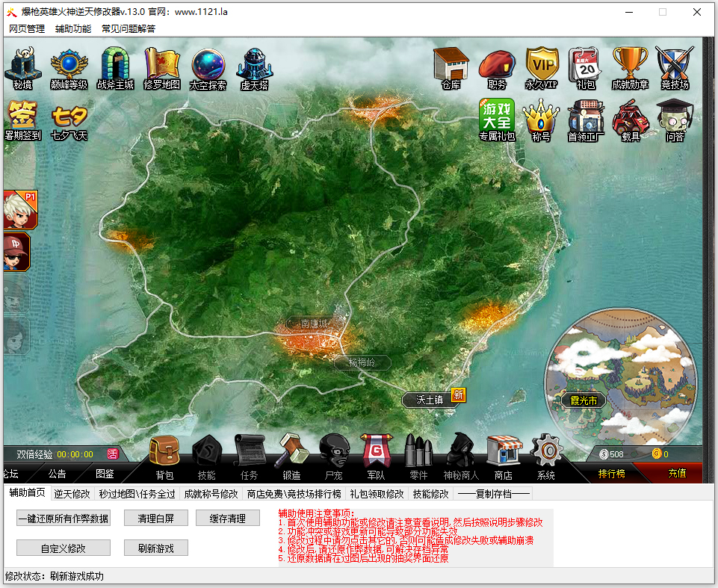
Task: Open the 称号 crown icon
Action: [x=541, y=121]
